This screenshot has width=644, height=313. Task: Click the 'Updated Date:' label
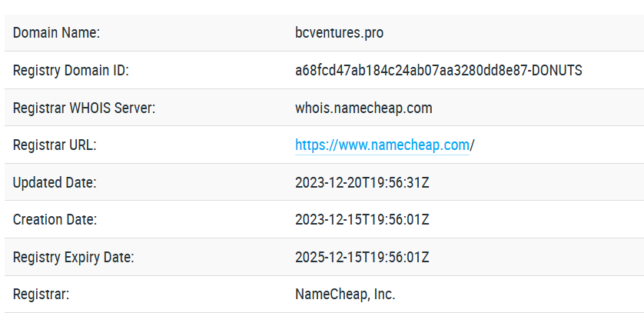click(55, 182)
